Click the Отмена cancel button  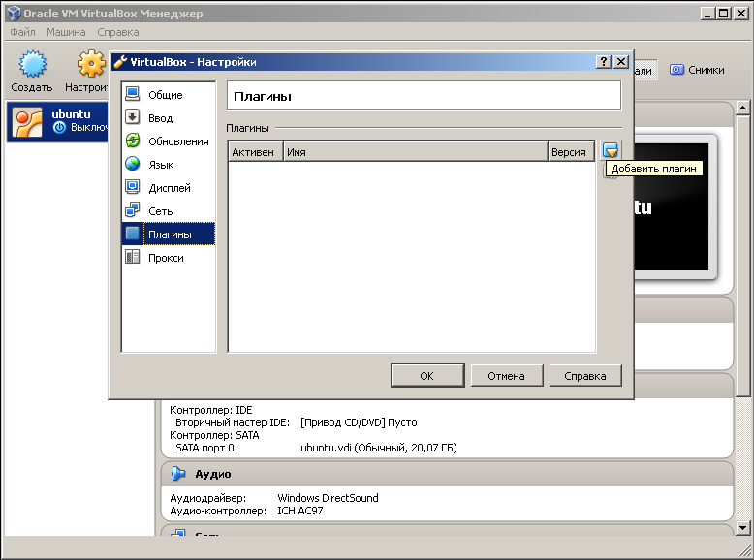click(506, 375)
